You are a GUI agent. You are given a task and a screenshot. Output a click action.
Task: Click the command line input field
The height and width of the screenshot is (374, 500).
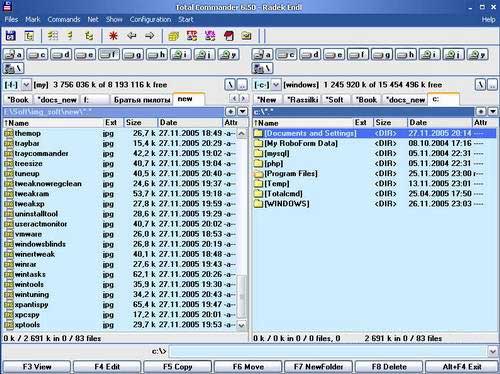click(x=328, y=351)
